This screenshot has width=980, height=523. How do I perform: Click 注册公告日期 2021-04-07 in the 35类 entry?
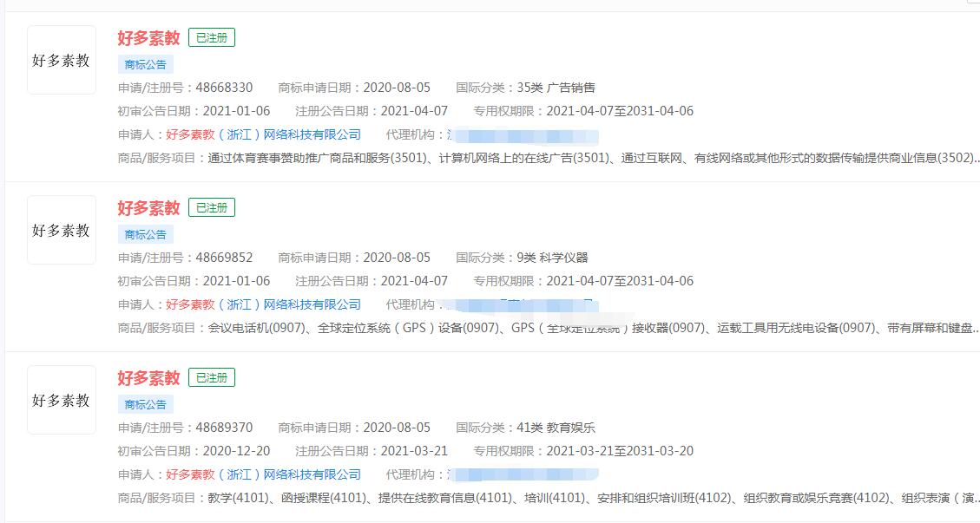pos(414,111)
